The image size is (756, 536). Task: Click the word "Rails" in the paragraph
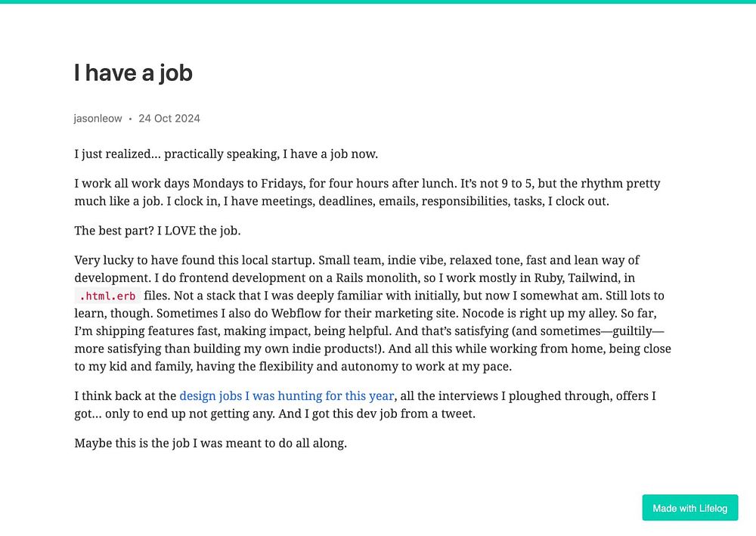pyautogui.click(x=349, y=278)
